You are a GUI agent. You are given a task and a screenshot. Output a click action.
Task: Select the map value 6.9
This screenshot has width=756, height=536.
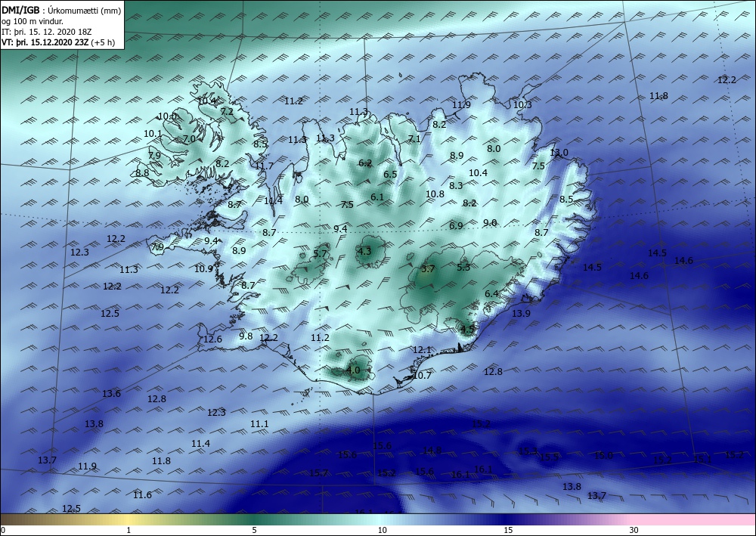[x=456, y=225]
